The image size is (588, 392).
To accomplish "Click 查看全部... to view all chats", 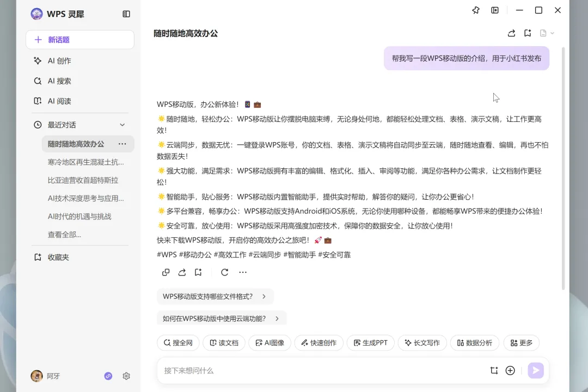I will tap(64, 235).
